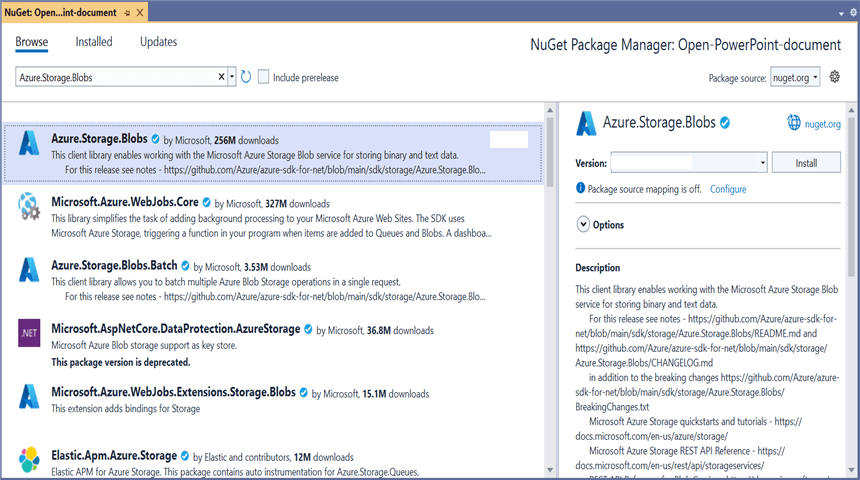Click the Install button
The image size is (860, 480).
pos(806,163)
